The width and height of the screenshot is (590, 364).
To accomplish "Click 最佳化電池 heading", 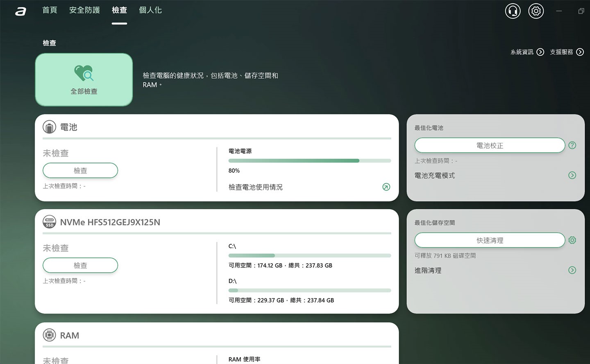I will point(429,128).
